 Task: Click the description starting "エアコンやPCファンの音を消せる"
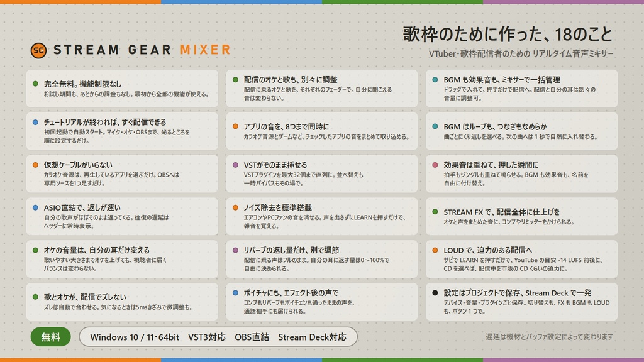[x=325, y=222]
